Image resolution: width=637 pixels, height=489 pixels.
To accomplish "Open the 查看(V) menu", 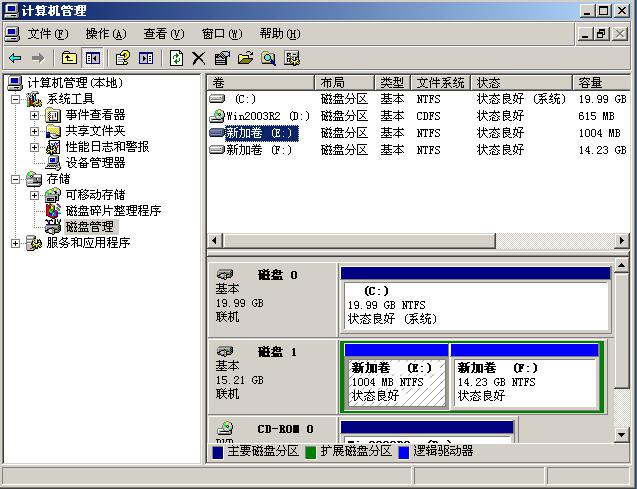I will 163,33.
